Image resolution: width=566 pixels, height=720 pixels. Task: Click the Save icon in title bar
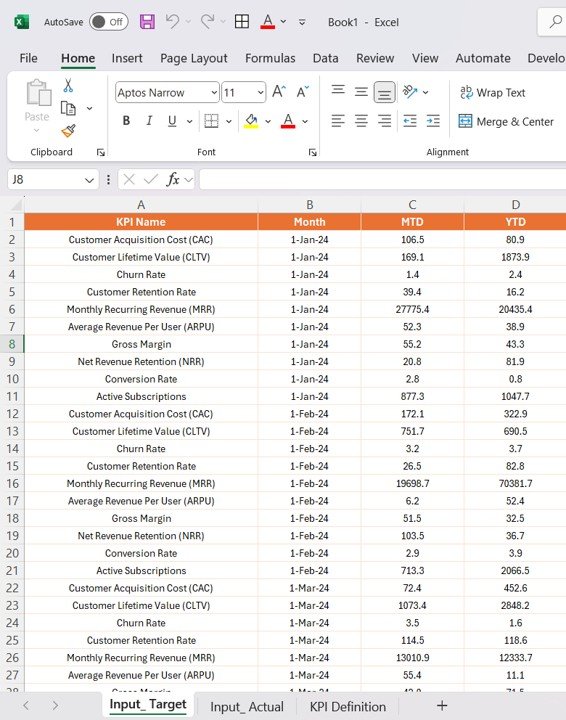click(147, 22)
